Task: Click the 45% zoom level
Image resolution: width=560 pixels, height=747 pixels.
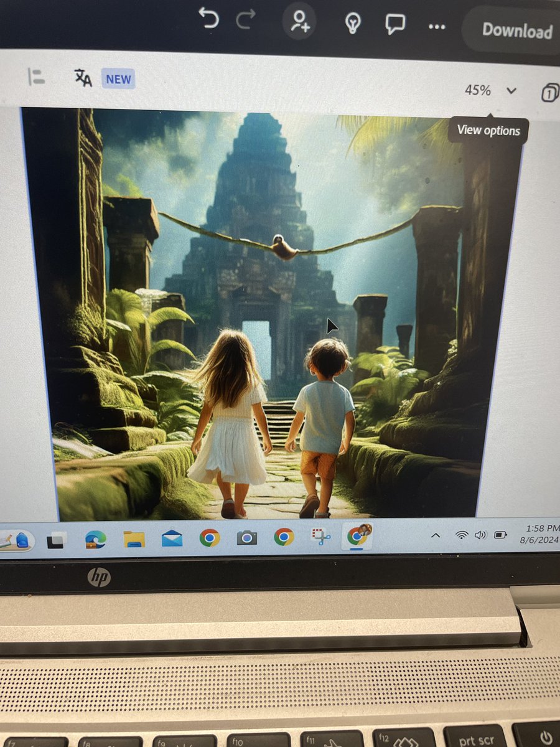Action: point(477,90)
